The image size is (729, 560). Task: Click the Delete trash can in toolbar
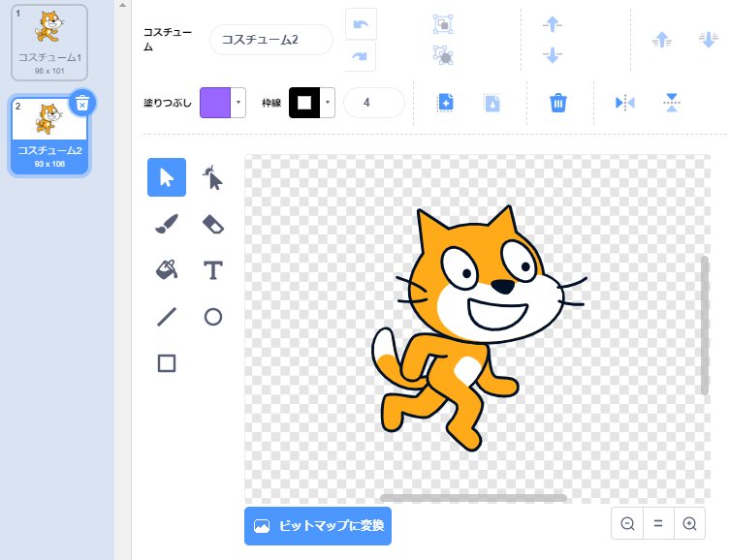(x=558, y=103)
